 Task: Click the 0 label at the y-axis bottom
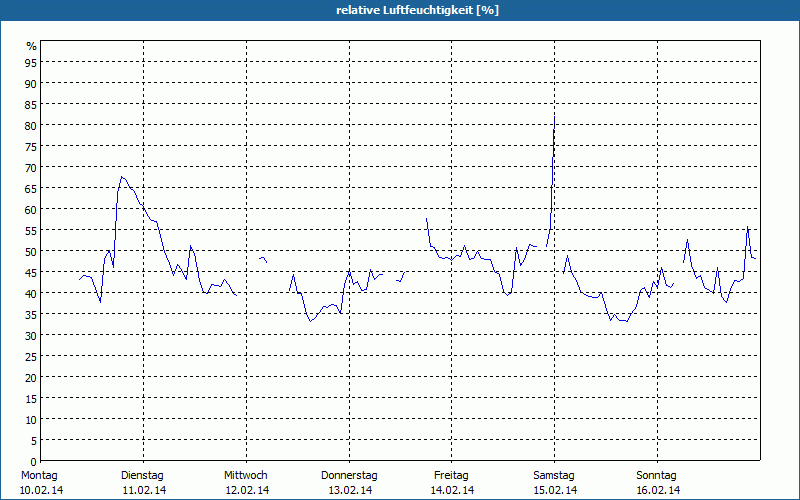[x=34, y=461]
